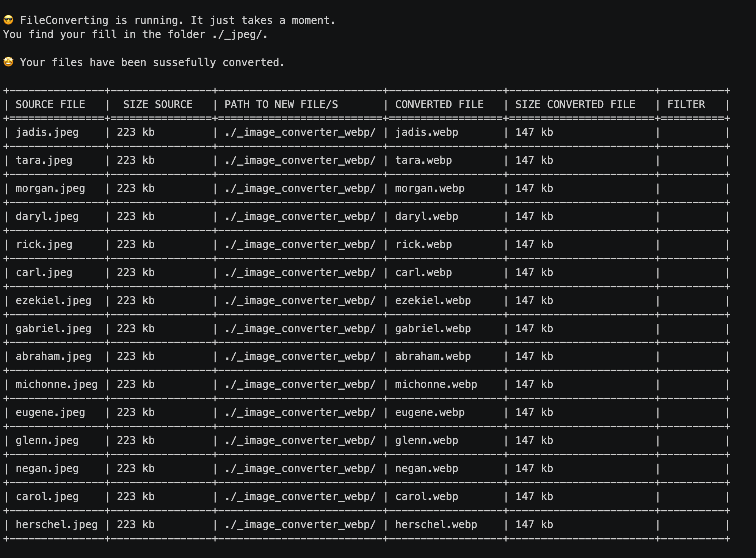Select the text 'eugene.jpeg'

(50, 412)
